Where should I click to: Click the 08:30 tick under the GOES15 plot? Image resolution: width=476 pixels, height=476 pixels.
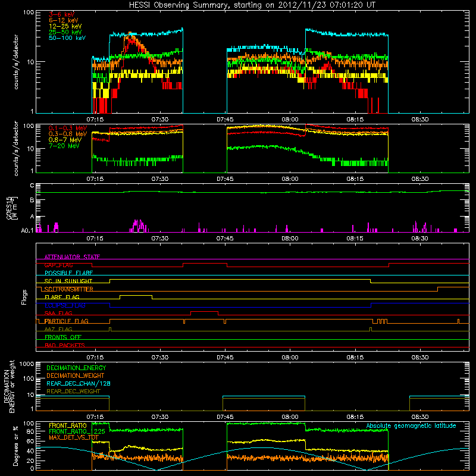pyautogui.click(x=420, y=239)
